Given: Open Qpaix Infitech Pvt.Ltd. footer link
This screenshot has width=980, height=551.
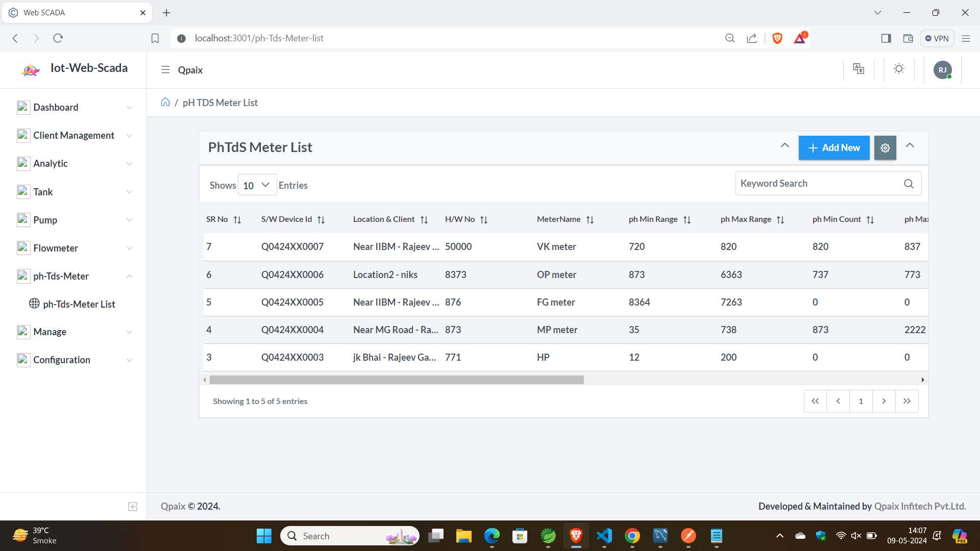Looking at the screenshot, I should (x=920, y=506).
